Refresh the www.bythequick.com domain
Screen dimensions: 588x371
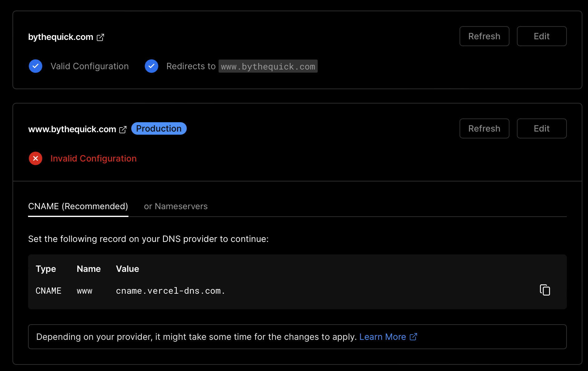click(484, 128)
